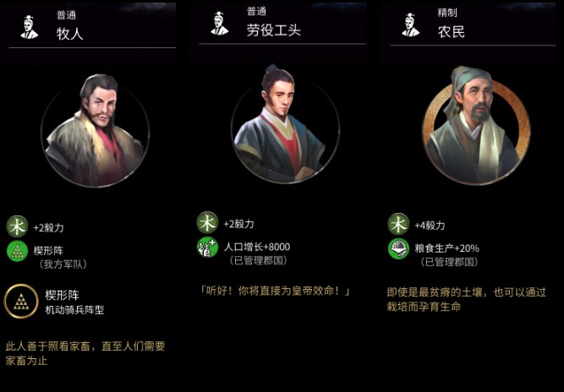Select the 农民 card title
This screenshot has height=392, width=564.
tap(451, 31)
